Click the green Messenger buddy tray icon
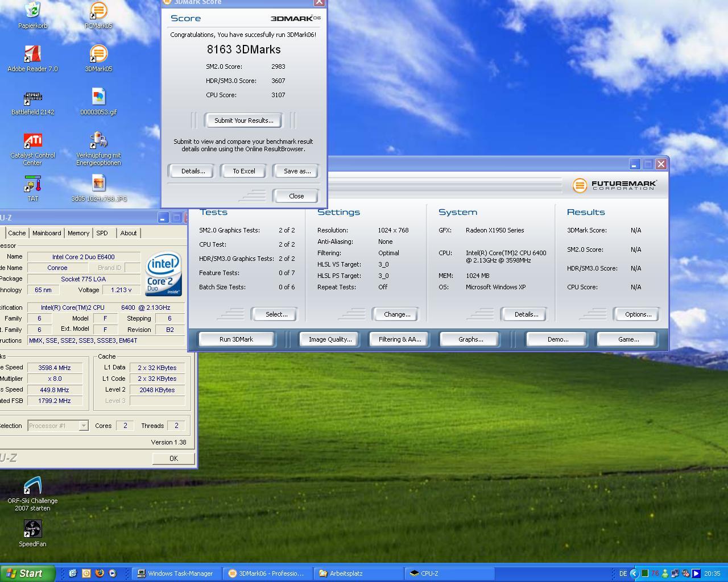Image resolution: width=728 pixels, height=582 pixels. coord(665,573)
